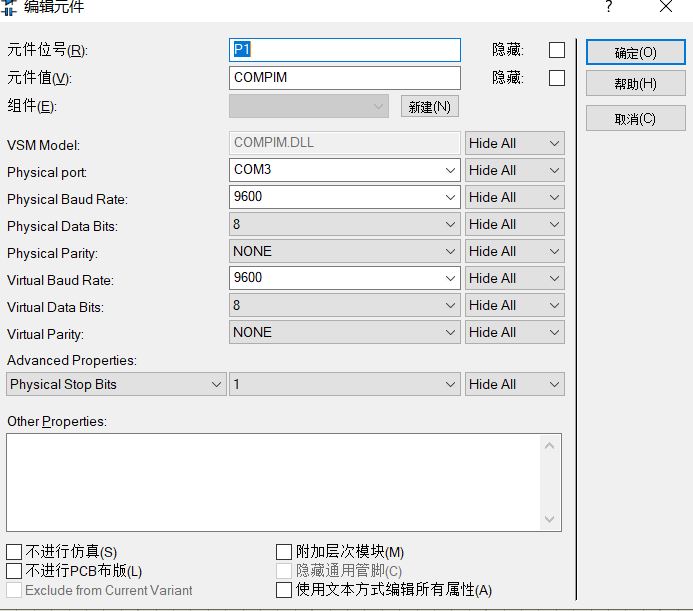Open the Virtual Baud Rate 9600 dropdown

345,278
